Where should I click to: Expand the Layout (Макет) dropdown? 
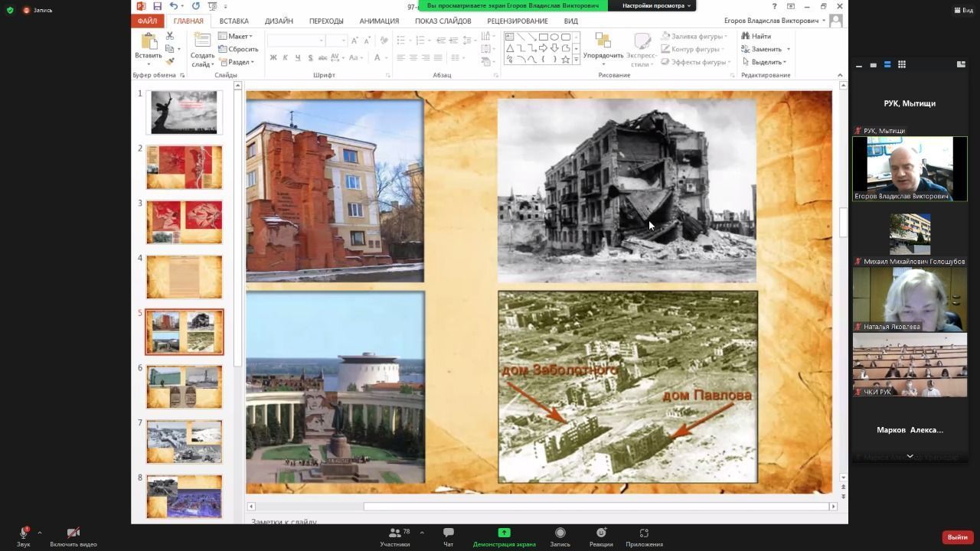click(235, 36)
